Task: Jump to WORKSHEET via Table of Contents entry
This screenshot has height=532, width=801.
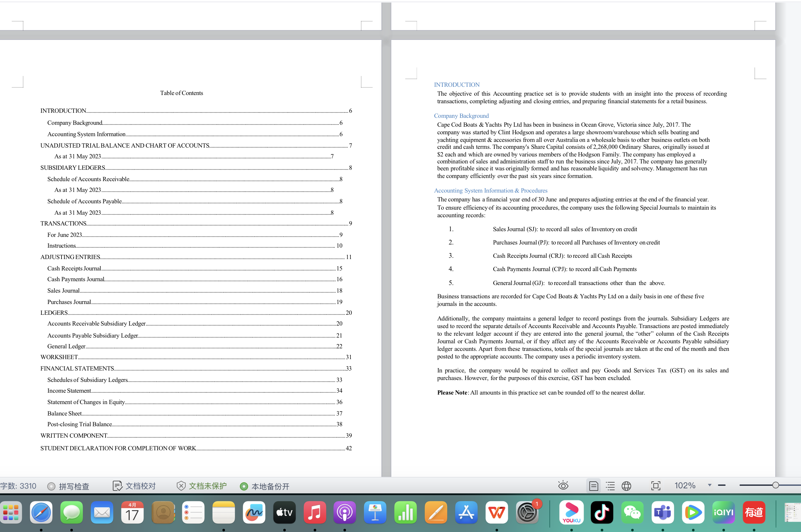Action: (x=59, y=357)
